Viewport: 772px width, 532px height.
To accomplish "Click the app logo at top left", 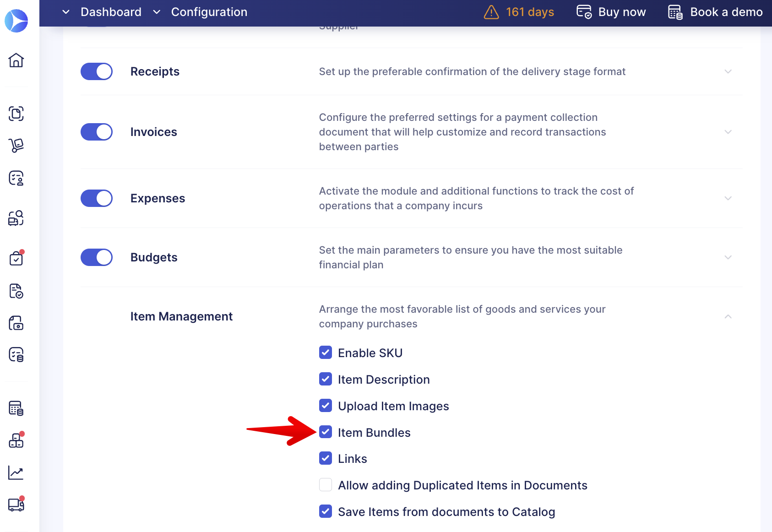I will click(16, 21).
